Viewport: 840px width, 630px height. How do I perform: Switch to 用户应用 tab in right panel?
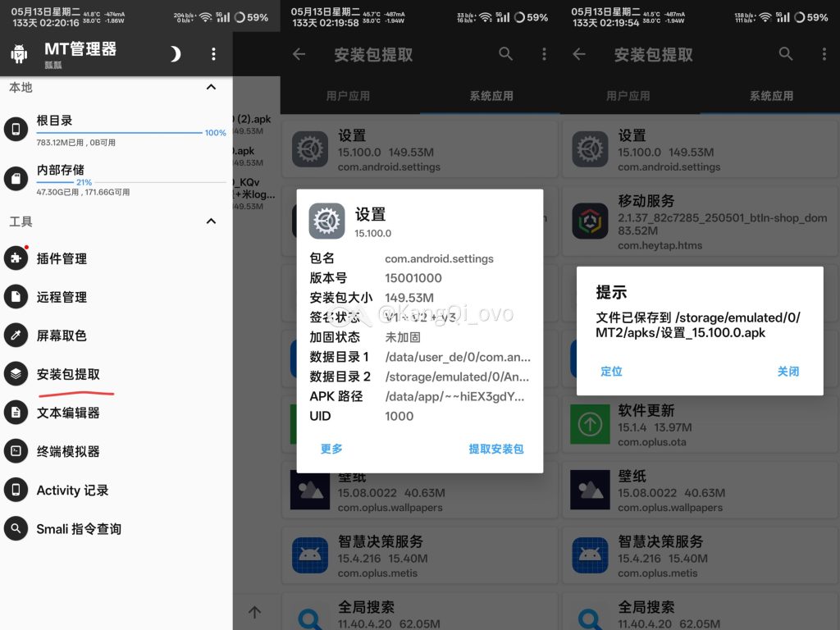coord(628,96)
